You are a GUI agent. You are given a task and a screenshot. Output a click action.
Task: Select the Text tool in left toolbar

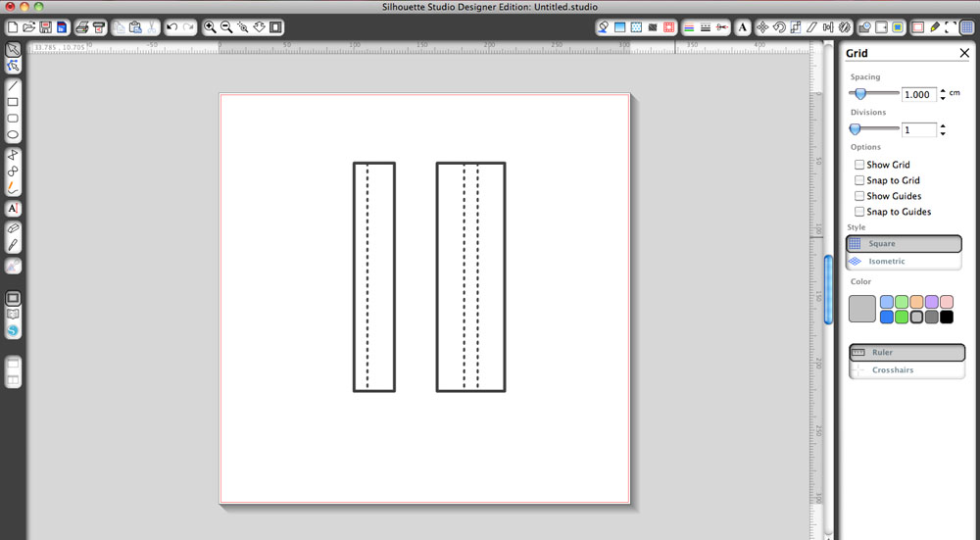tap(14, 209)
